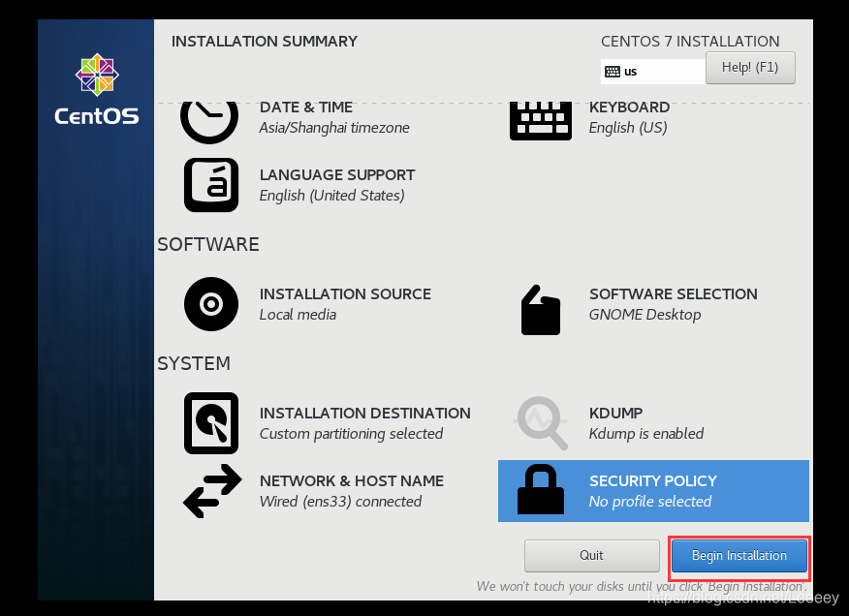Open INSTALLATION SOURCE heading
The image size is (849, 616).
(345, 293)
